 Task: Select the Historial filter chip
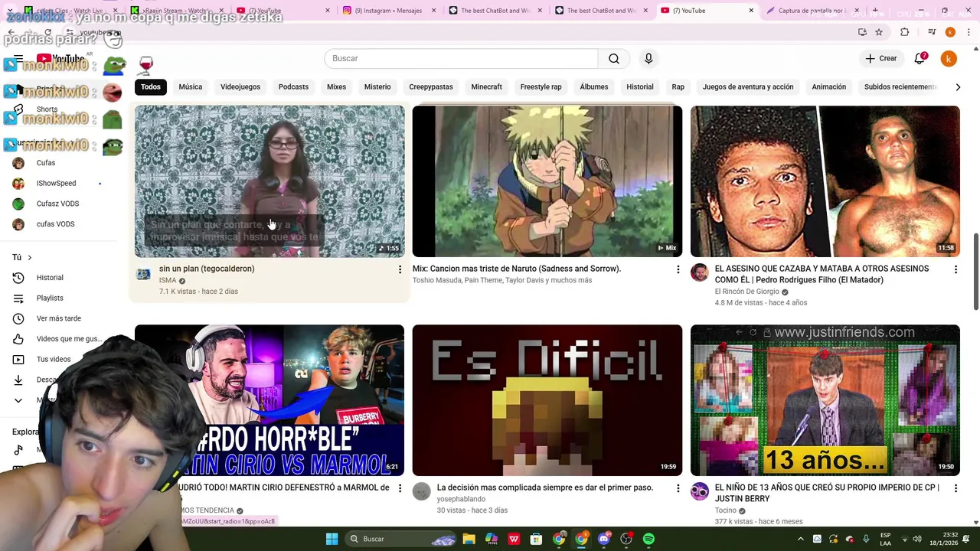[x=640, y=87]
